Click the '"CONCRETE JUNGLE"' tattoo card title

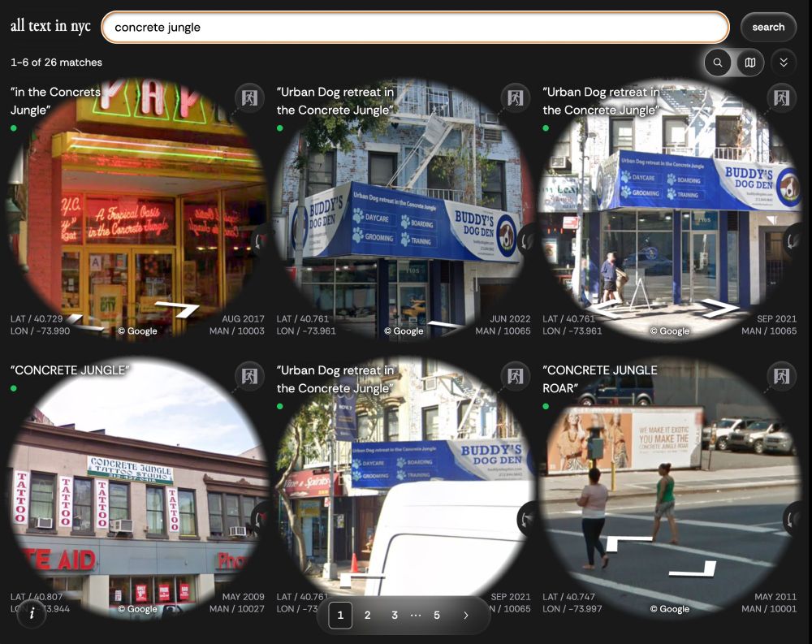[x=69, y=370]
